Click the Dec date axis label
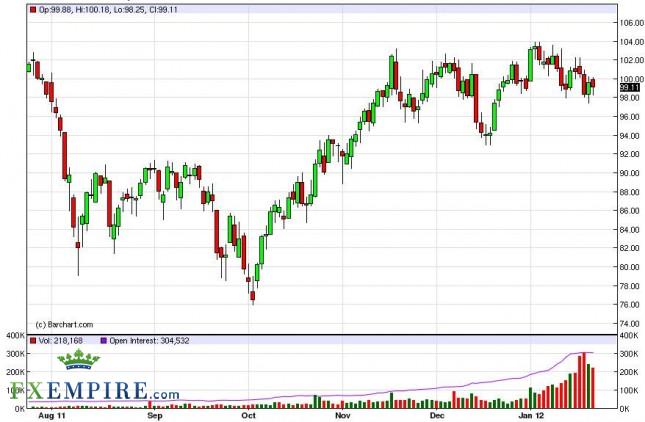The height and width of the screenshot is (422, 645). (437, 415)
